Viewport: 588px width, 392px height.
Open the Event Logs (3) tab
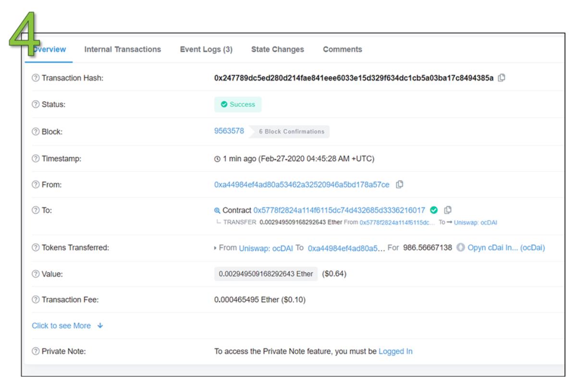click(206, 49)
